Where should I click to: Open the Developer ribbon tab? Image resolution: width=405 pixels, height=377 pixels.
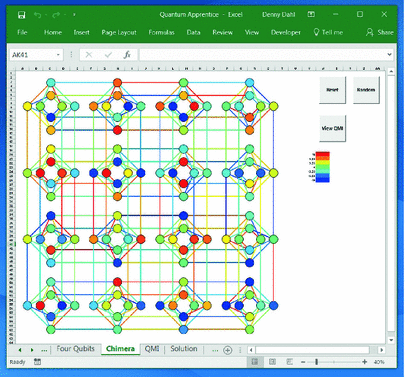tap(286, 32)
